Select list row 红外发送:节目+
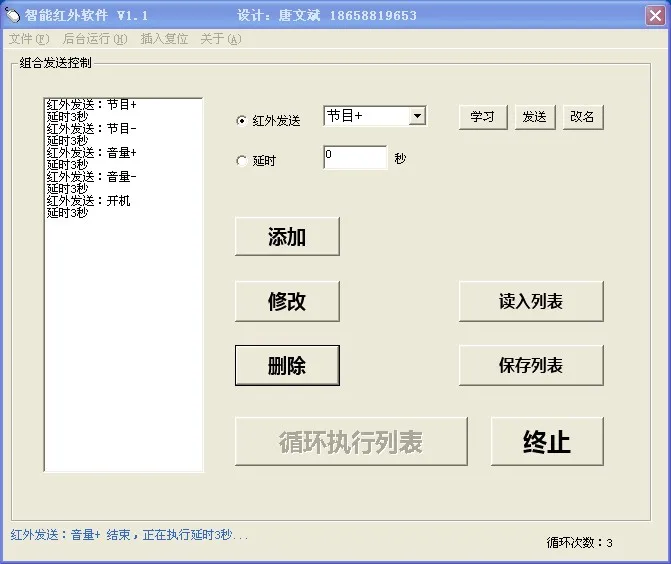 click(123, 104)
